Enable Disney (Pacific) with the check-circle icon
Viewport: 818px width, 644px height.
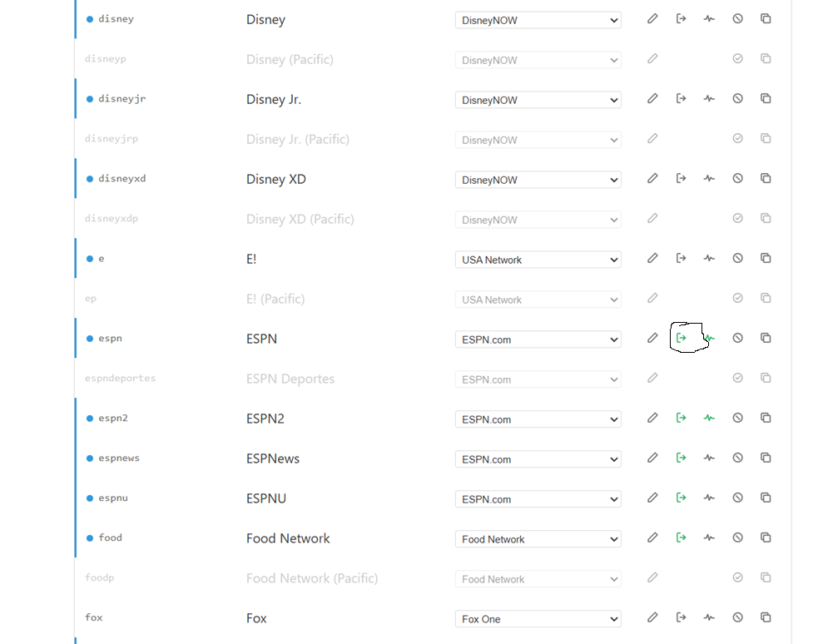pyautogui.click(x=737, y=58)
